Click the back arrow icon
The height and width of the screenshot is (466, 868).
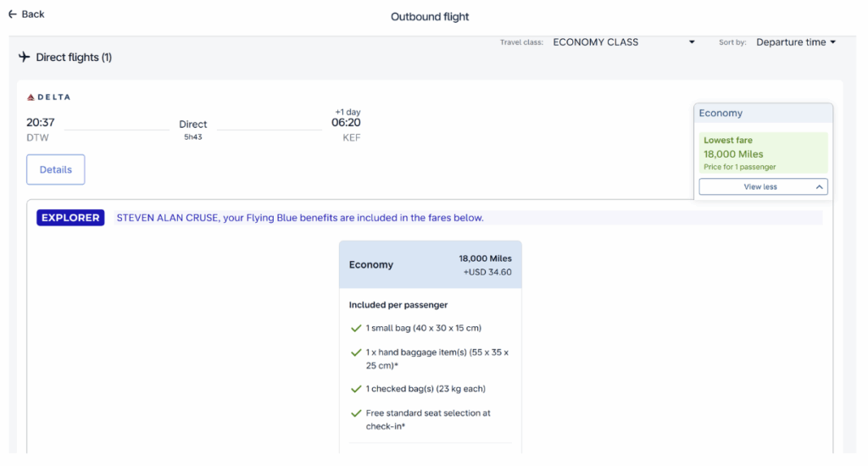(x=12, y=14)
